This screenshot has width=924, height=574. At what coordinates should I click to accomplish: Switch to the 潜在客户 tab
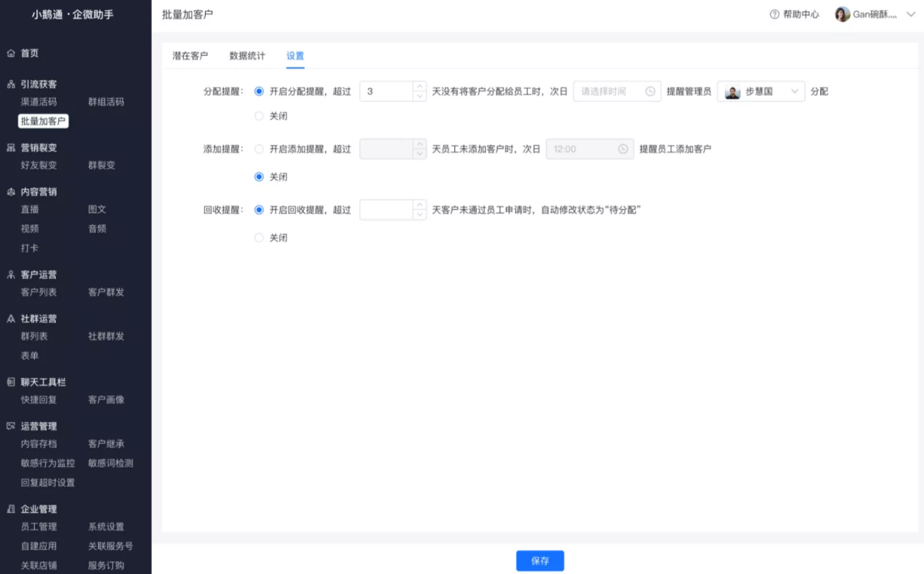(x=190, y=56)
